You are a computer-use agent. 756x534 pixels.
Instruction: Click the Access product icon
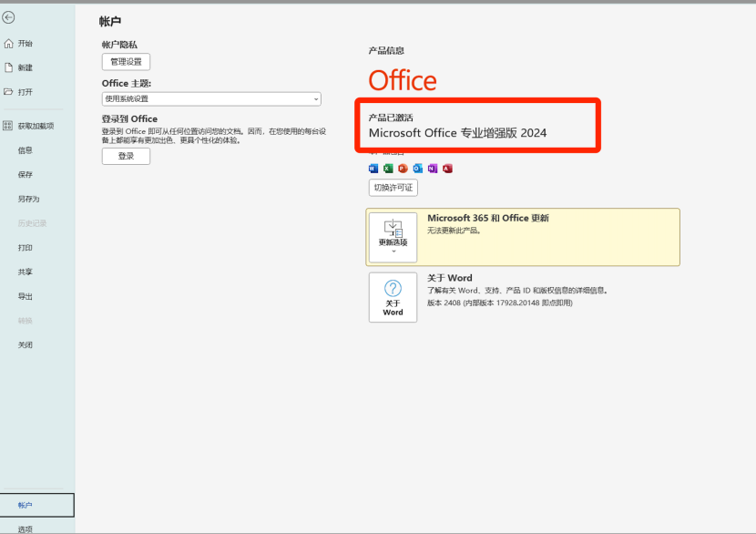tap(447, 169)
